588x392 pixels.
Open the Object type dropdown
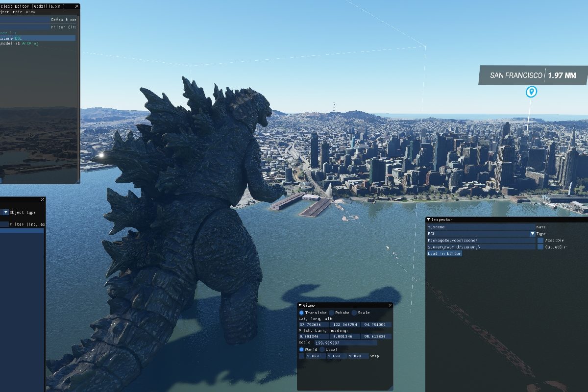click(6, 212)
